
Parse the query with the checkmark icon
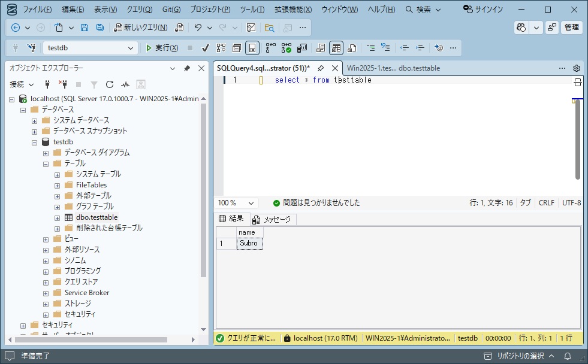point(205,48)
